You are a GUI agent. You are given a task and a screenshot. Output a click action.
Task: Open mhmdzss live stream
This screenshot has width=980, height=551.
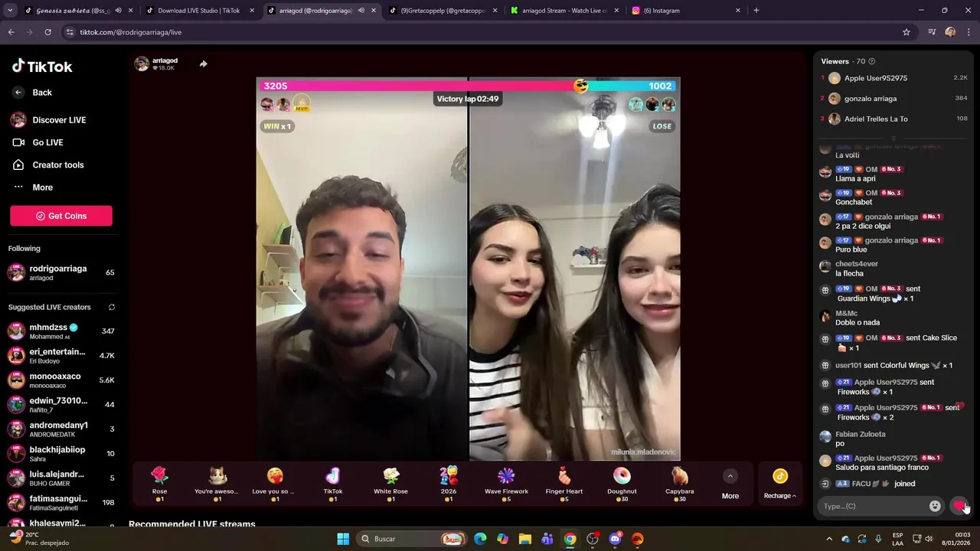61,331
